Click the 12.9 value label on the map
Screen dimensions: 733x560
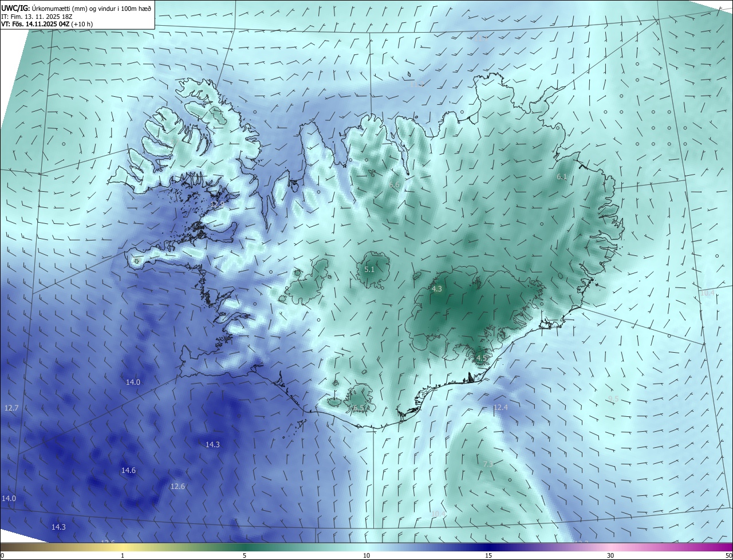tap(218, 204)
